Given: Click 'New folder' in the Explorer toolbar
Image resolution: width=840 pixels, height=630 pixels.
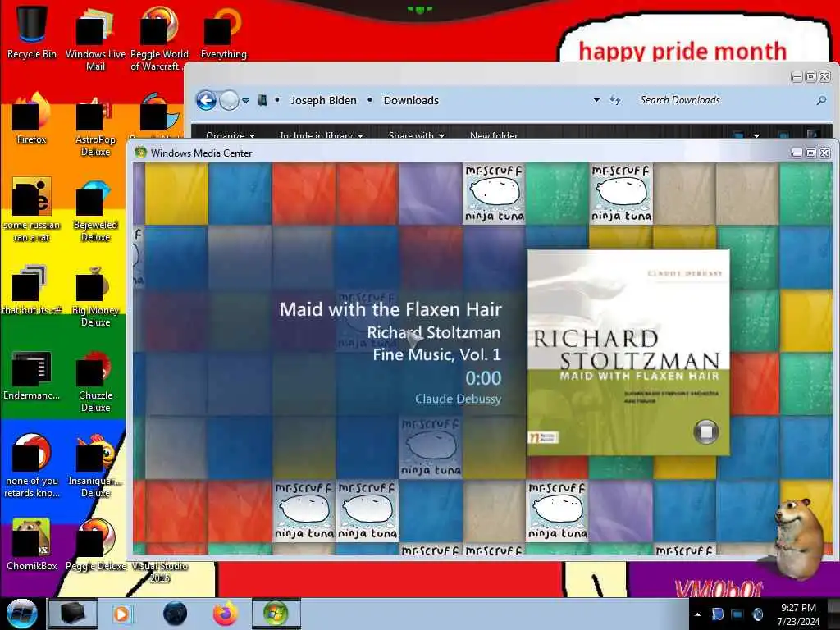Looking at the screenshot, I should pos(493,135).
